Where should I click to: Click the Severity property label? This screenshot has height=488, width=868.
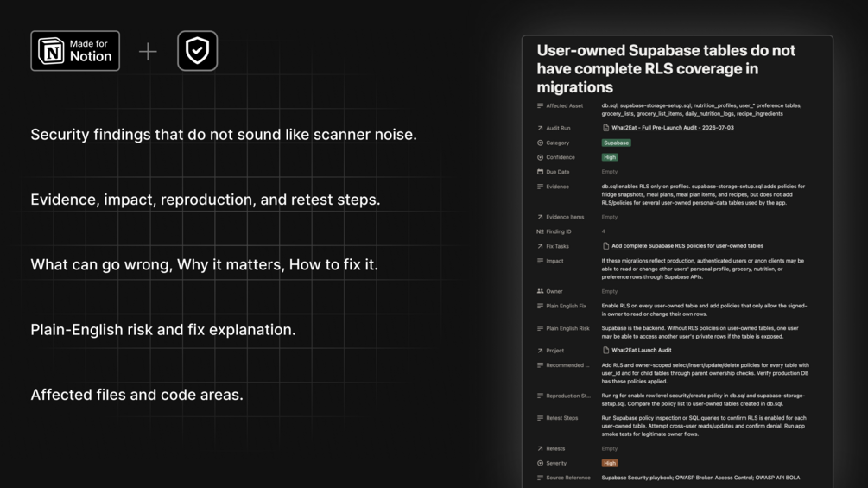pos(556,463)
